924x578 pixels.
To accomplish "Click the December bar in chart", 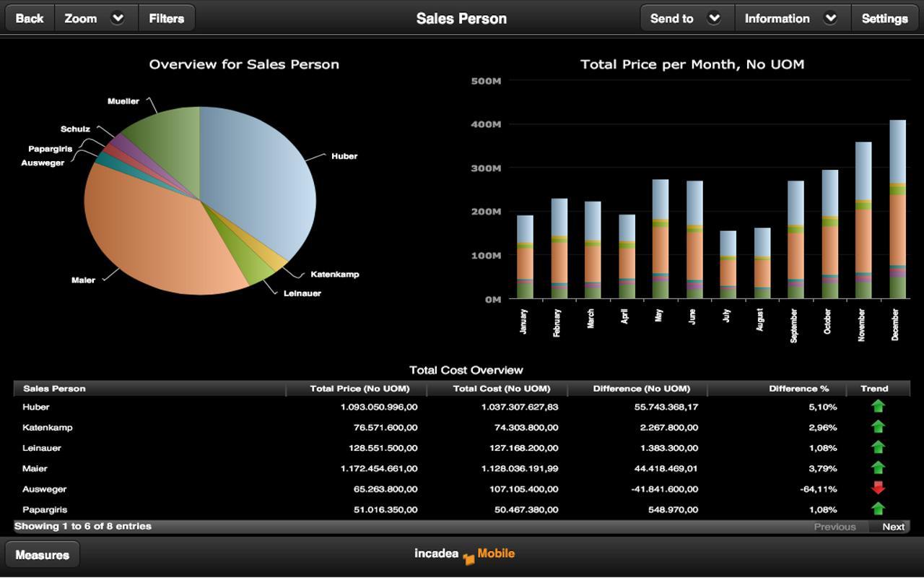I will point(897,210).
